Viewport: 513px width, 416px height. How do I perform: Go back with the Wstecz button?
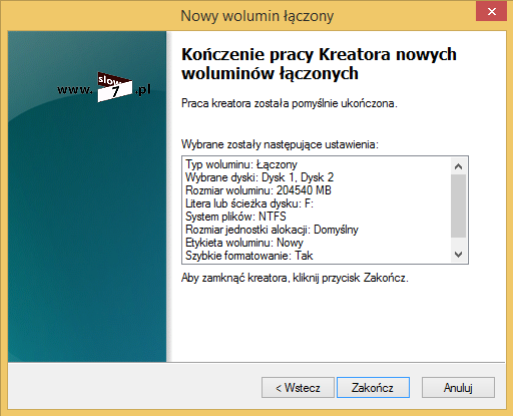298,387
